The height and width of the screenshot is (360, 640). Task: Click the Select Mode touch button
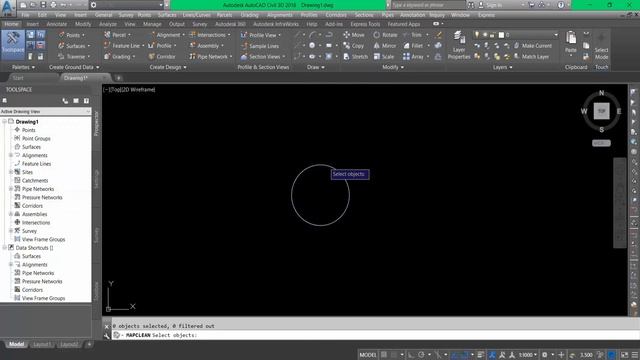[x=601, y=46]
